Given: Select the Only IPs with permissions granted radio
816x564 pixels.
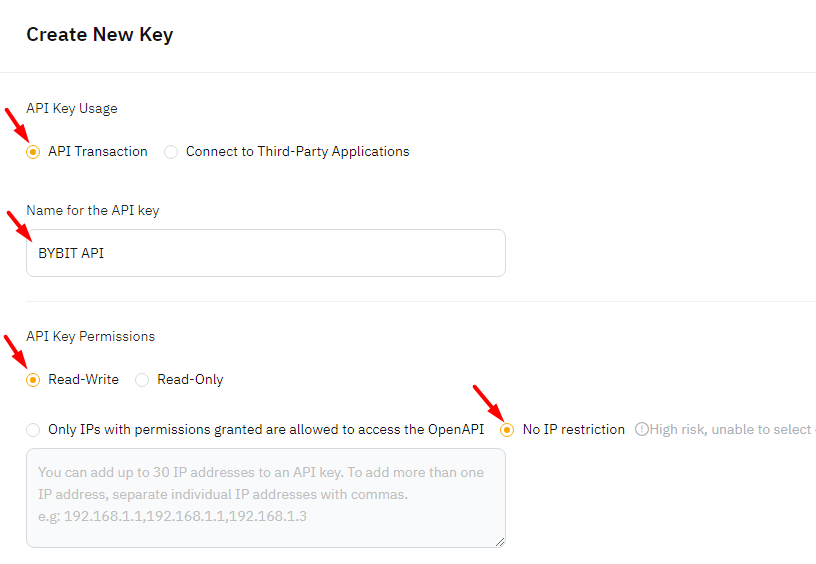Looking at the screenshot, I should (x=33, y=430).
